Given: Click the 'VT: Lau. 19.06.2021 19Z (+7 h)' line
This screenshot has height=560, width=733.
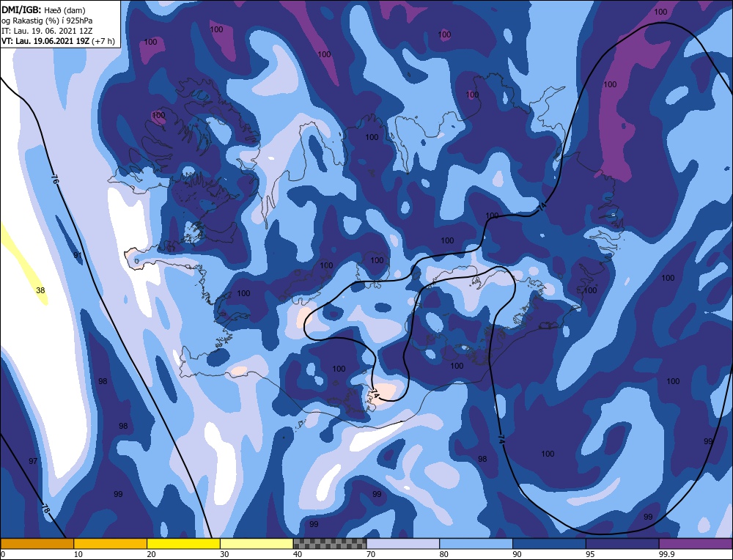Looking at the screenshot, I should tap(59, 41).
